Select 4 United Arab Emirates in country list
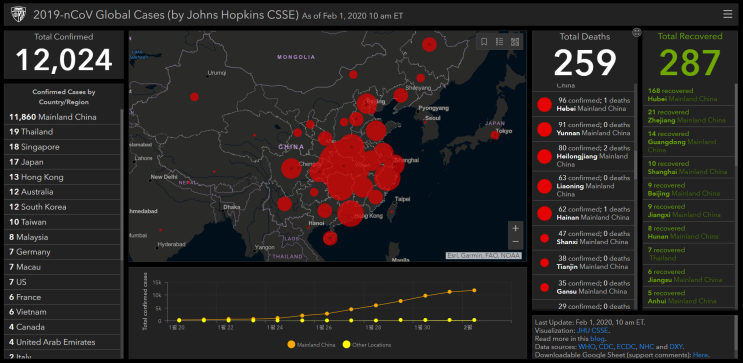The width and height of the screenshot is (743, 363). pos(63,342)
